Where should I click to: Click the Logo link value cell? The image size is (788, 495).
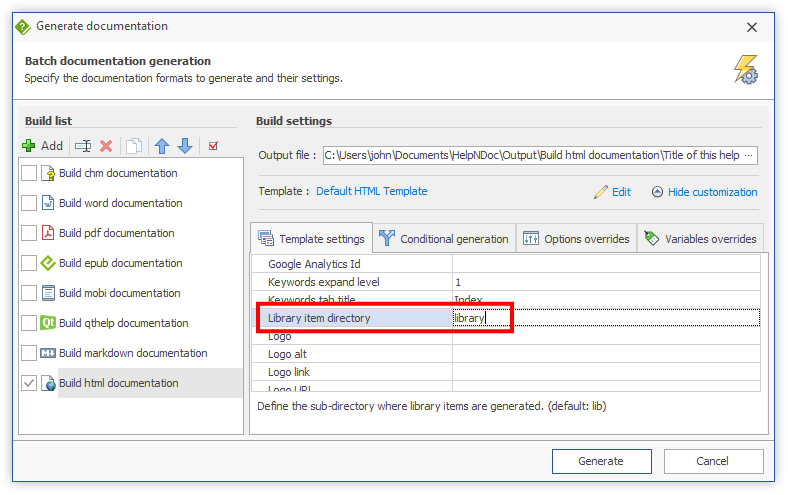click(x=606, y=372)
